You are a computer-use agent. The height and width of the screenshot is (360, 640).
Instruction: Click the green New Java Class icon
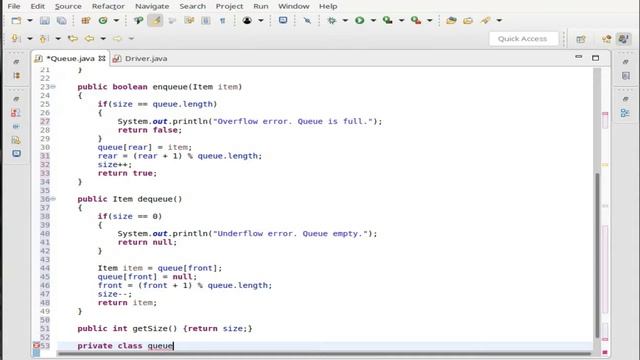(103, 20)
